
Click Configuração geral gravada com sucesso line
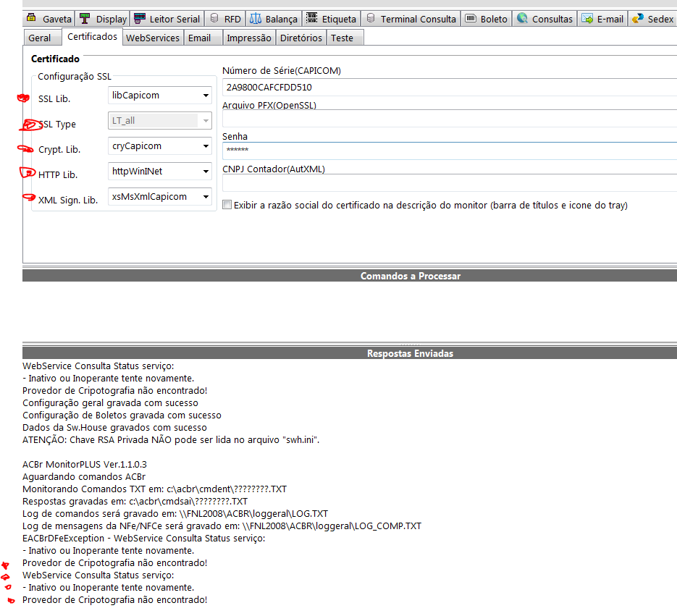(111, 402)
